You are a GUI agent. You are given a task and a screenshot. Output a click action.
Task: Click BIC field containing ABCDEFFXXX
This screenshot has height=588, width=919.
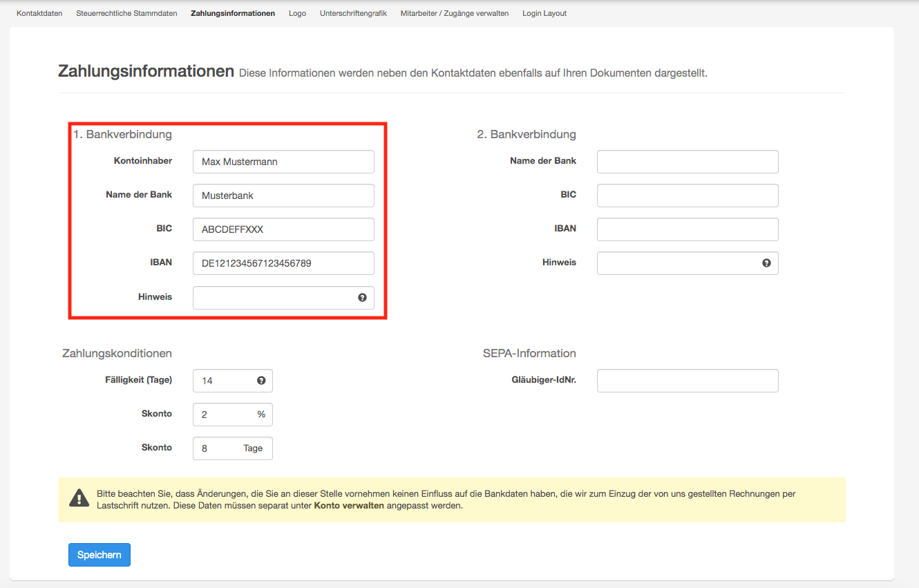point(283,229)
